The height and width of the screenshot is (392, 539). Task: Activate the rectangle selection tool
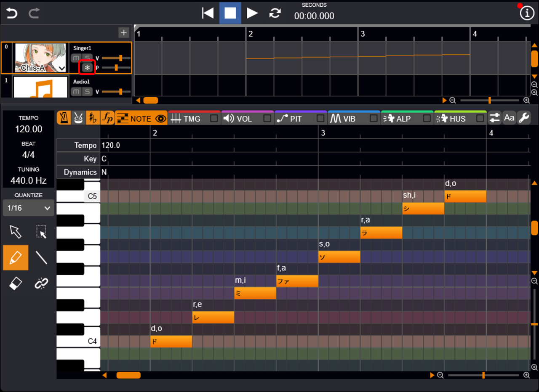point(41,232)
